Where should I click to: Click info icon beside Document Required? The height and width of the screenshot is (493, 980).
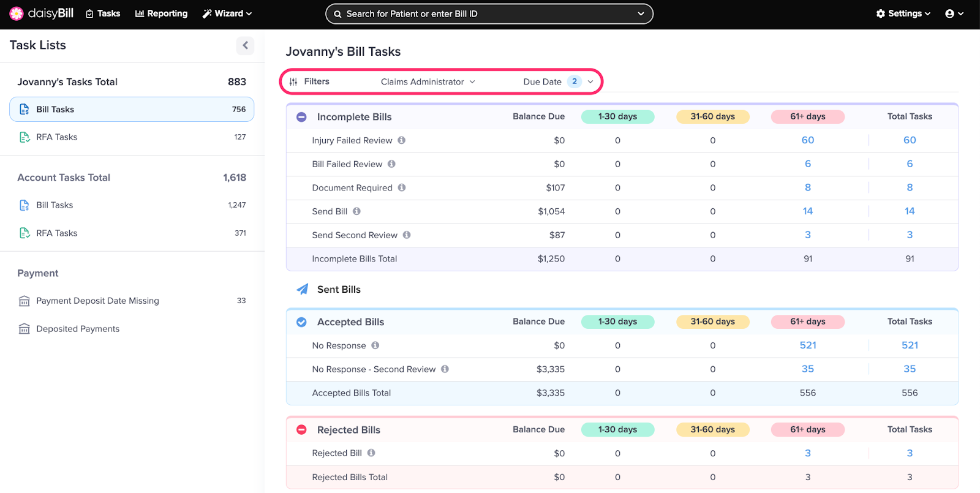(x=402, y=187)
